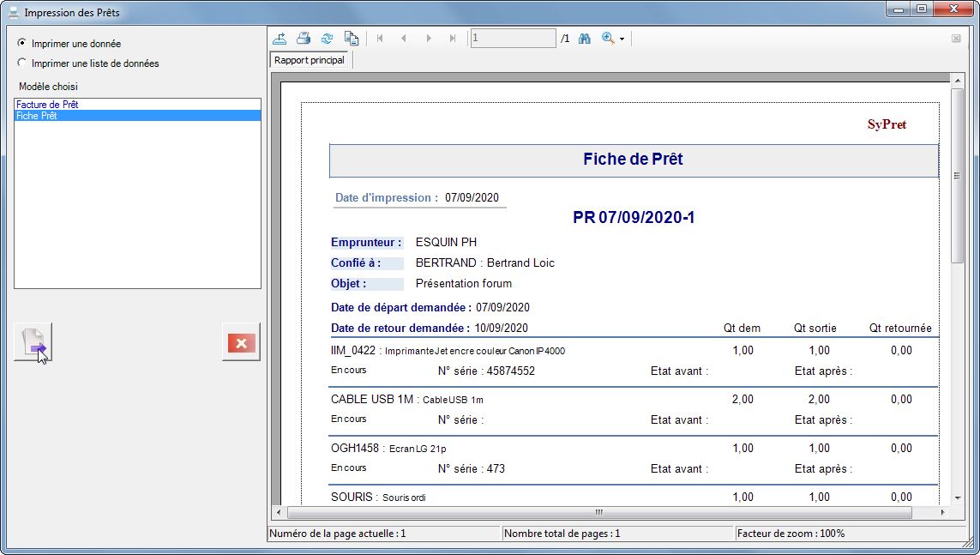Click the vertical scrollbar thumb of report
The width and height of the screenshot is (980, 555).
[957, 176]
